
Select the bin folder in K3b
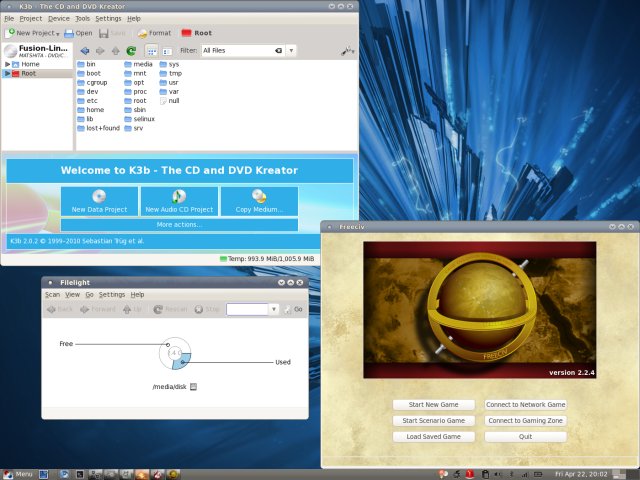(86, 64)
